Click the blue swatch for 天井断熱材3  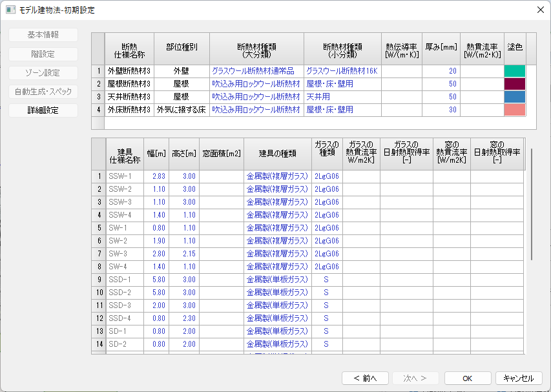(514, 97)
